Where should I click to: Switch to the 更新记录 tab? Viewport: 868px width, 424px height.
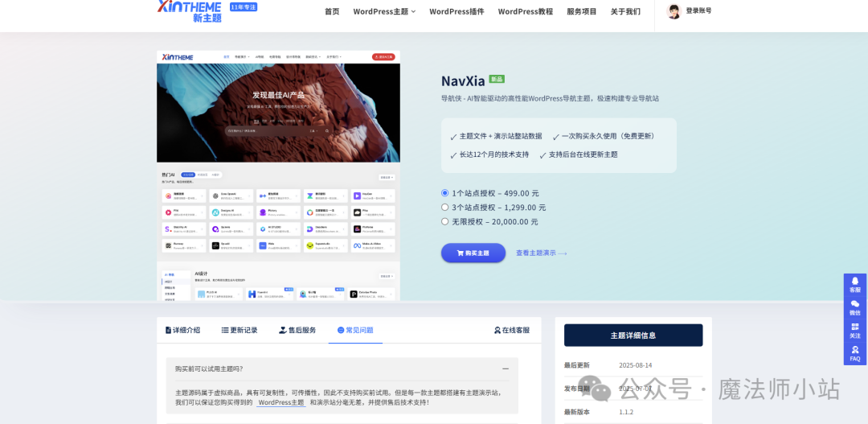click(x=240, y=331)
